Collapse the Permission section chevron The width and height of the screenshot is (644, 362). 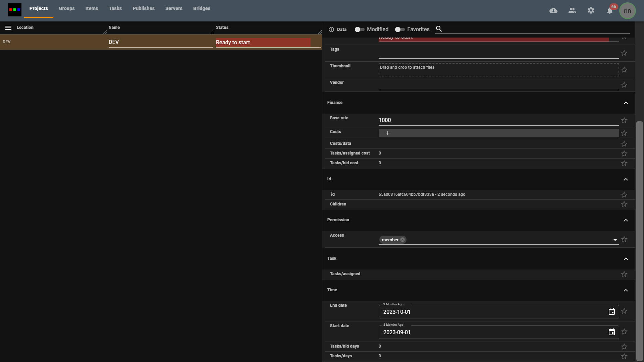(626, 220)
